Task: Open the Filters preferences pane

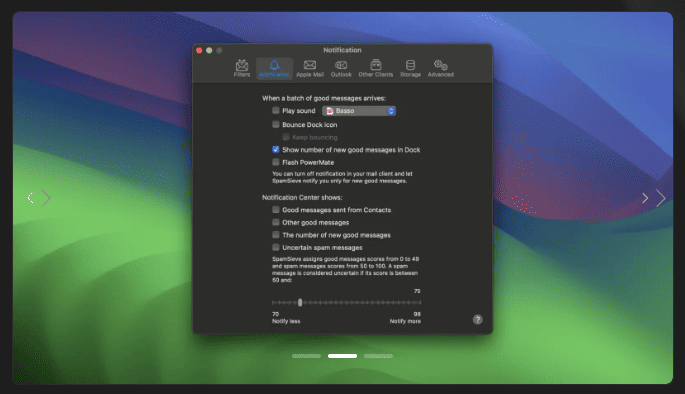Action: [242, 69]
